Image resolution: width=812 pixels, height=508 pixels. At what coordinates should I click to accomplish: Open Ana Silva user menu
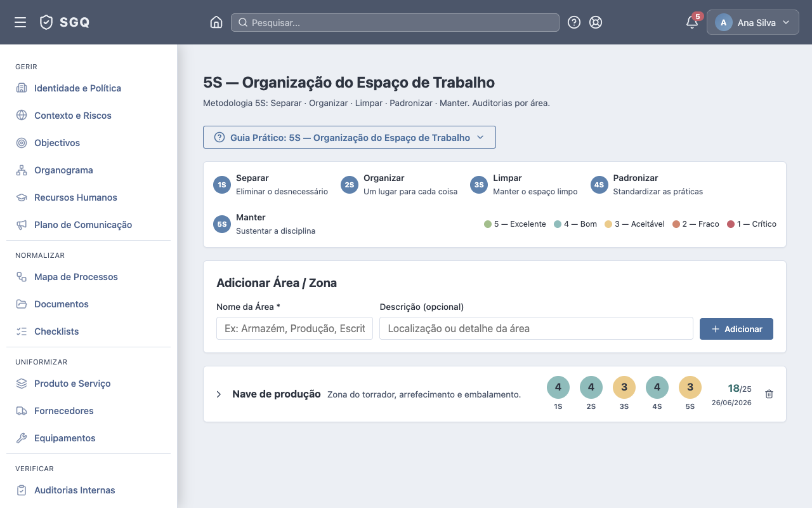click(753, 22)
